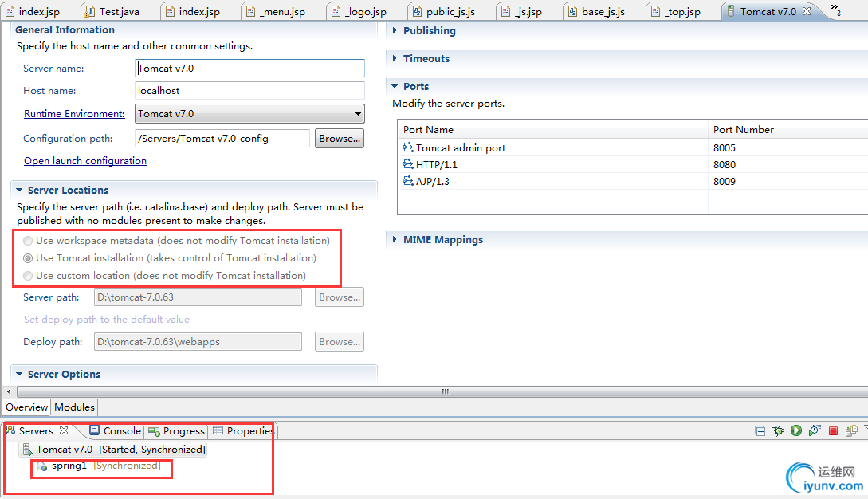
Task: Click the base_js.js file icon
Action: click(572, 12)
